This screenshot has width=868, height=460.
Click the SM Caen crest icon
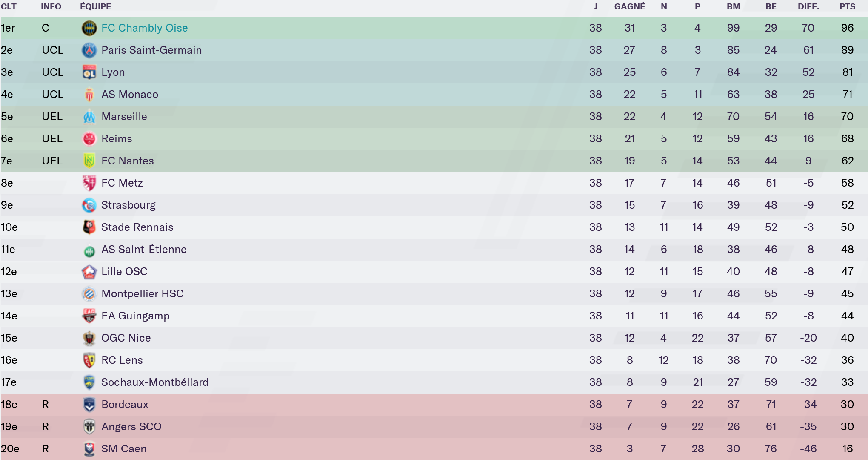click(x=89, y=449)
